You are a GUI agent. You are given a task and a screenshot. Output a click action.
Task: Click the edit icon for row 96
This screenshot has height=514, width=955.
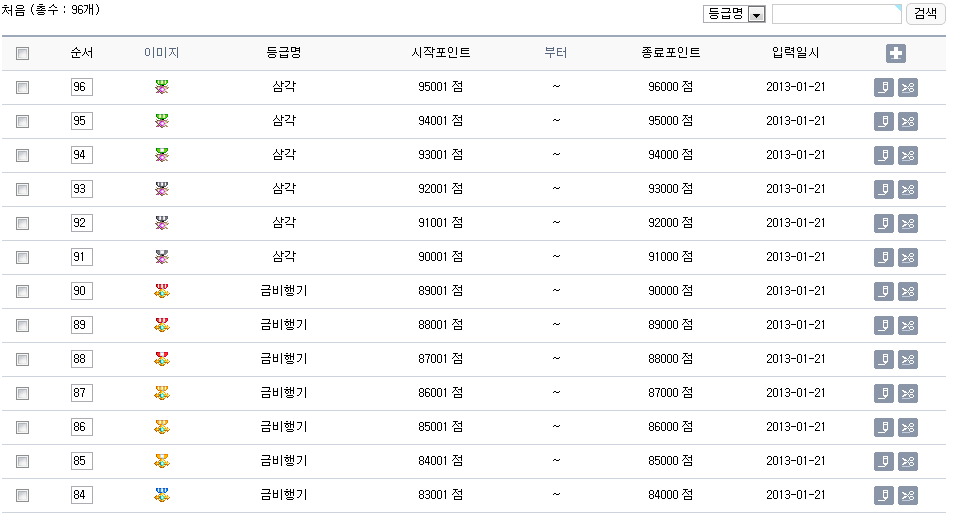coord(884,87)
